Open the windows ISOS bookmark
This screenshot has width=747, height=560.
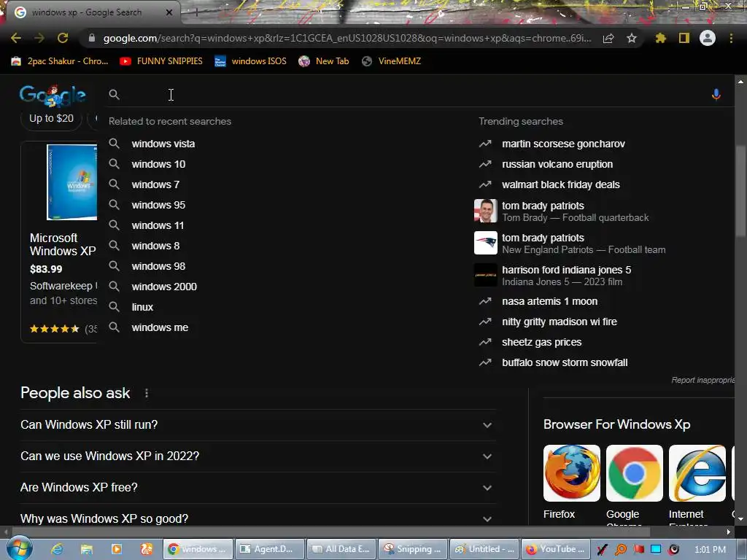251,61
